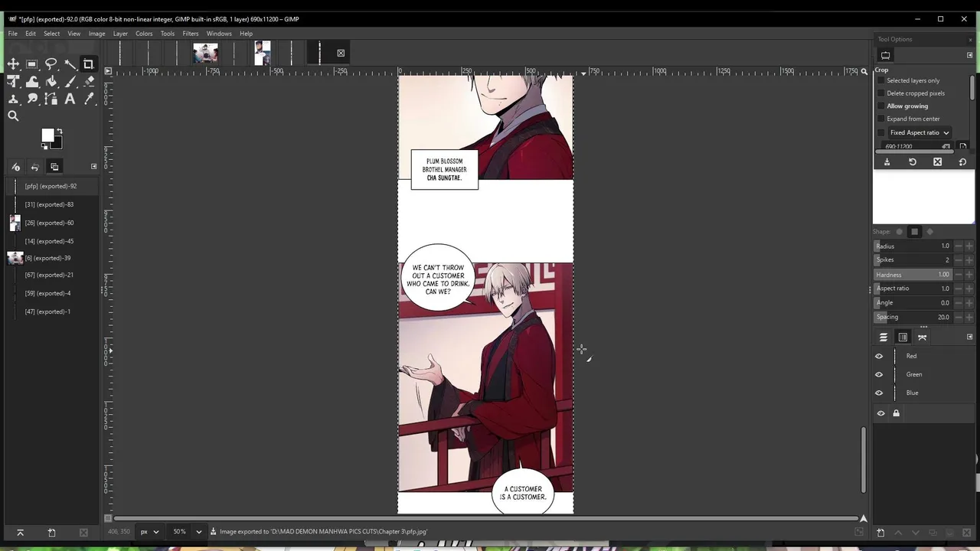Swap foreground and background colors
The width and height of the screenshot is (980, 551).
(x=59, y=132)
